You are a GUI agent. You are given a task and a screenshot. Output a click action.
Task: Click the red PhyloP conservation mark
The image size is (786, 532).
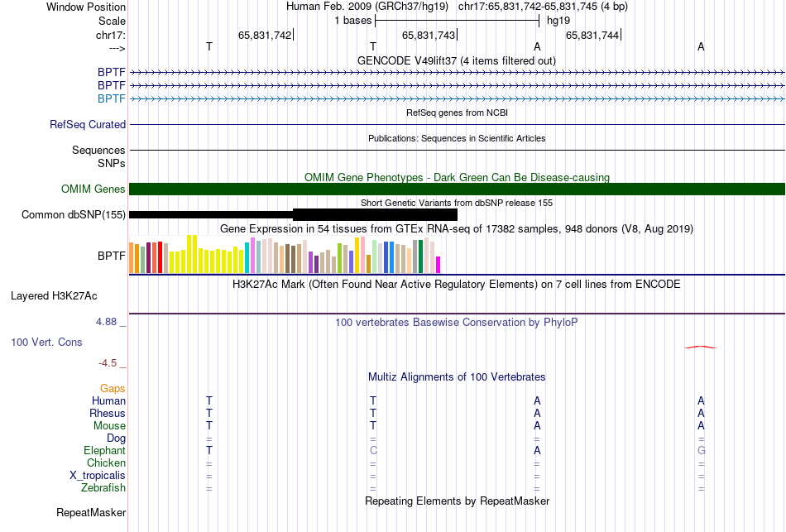701,347
